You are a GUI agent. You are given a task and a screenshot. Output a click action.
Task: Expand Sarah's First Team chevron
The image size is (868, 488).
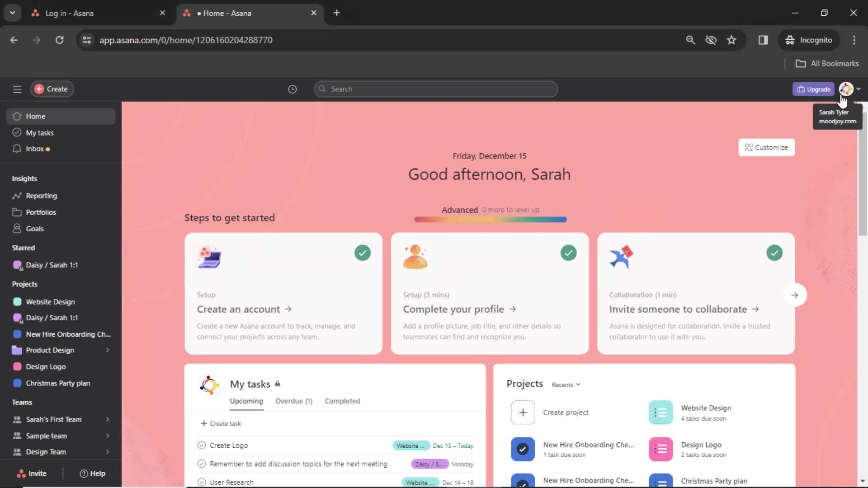(108, 419)
